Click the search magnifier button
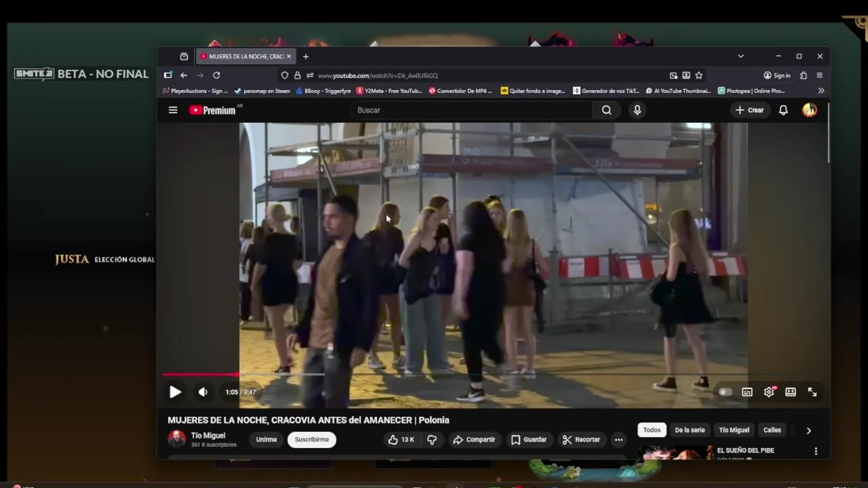 click(606, 110)
